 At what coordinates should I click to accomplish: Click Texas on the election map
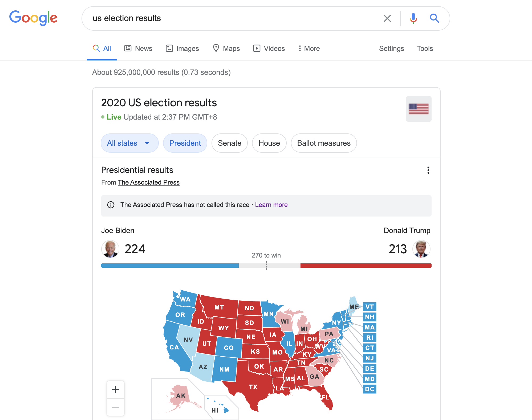click(253, 387)
